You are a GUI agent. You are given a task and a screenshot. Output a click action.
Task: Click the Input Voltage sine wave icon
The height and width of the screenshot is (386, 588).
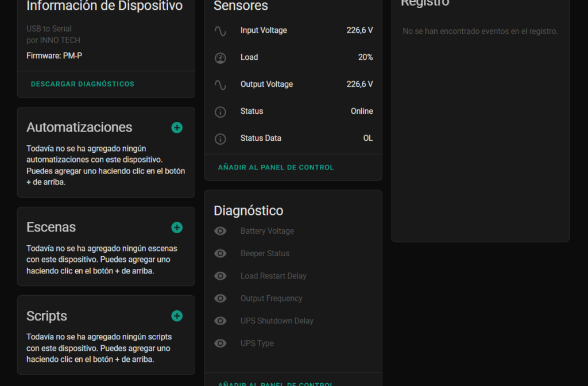[220, 31]
